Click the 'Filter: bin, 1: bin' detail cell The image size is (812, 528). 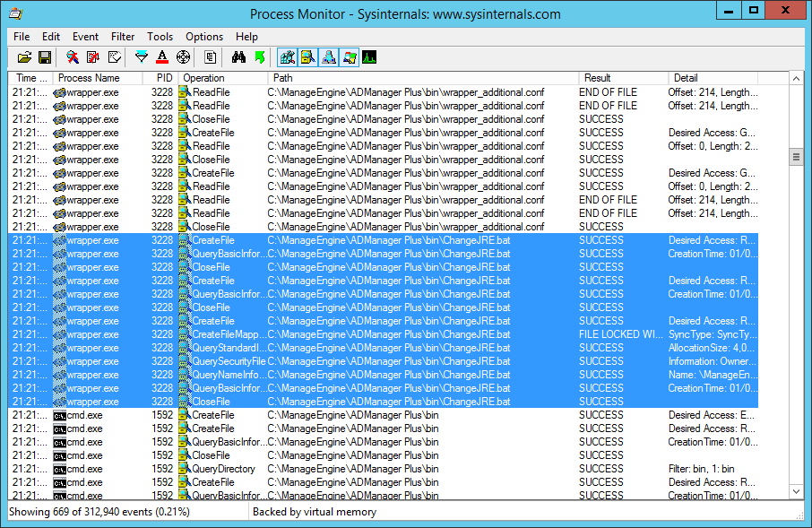click(x=701, y=469)
